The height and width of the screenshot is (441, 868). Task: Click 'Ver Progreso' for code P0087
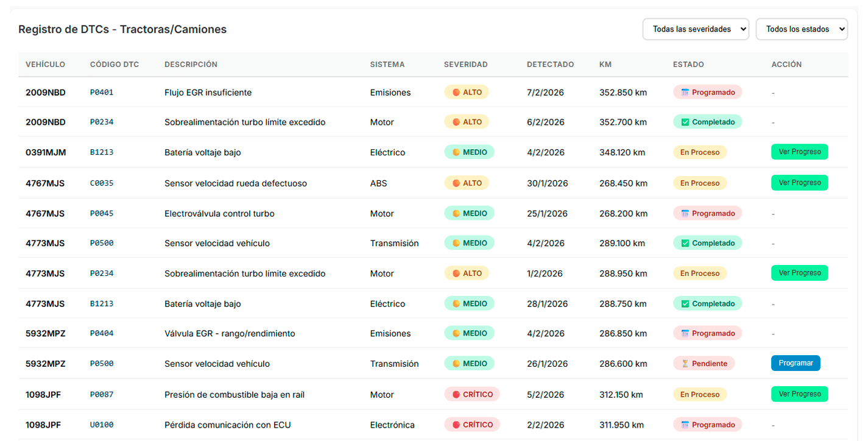(x=799, y=394)
